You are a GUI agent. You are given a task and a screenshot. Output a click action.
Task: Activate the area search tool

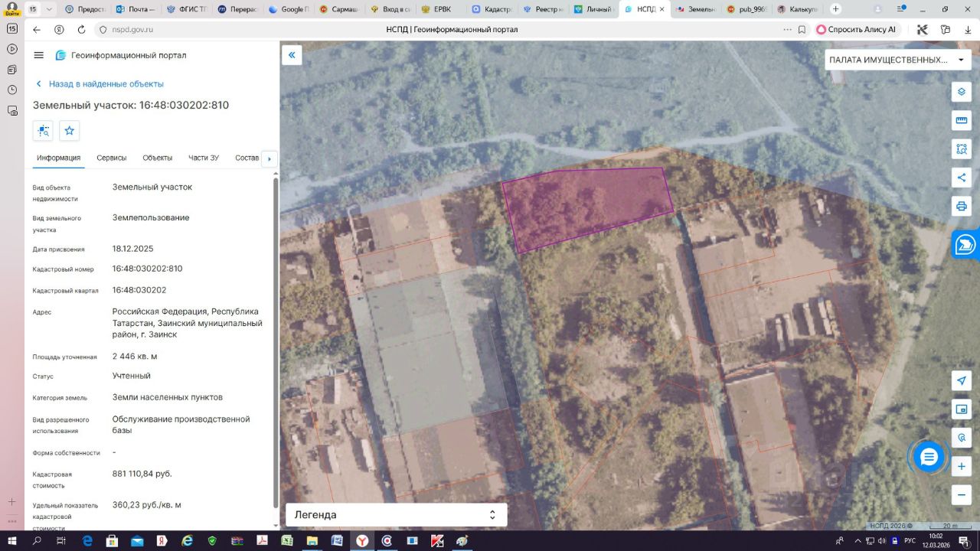pos(962,148)
